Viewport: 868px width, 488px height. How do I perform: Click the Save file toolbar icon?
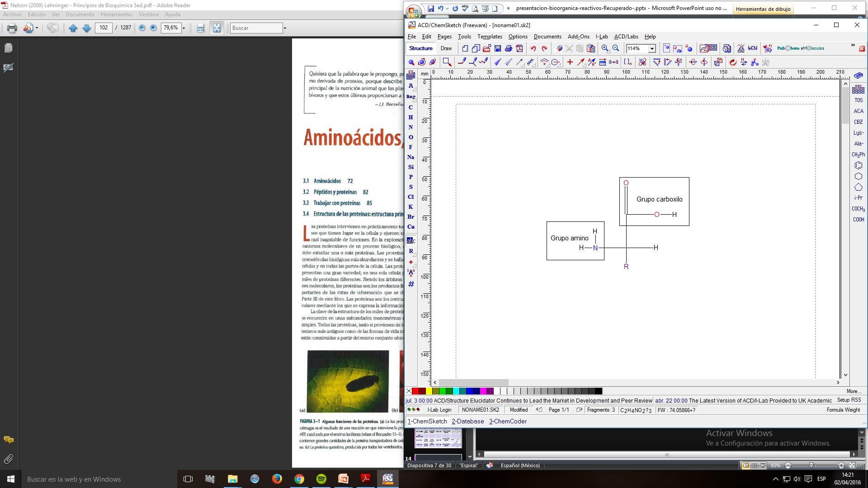coord(497,48)
